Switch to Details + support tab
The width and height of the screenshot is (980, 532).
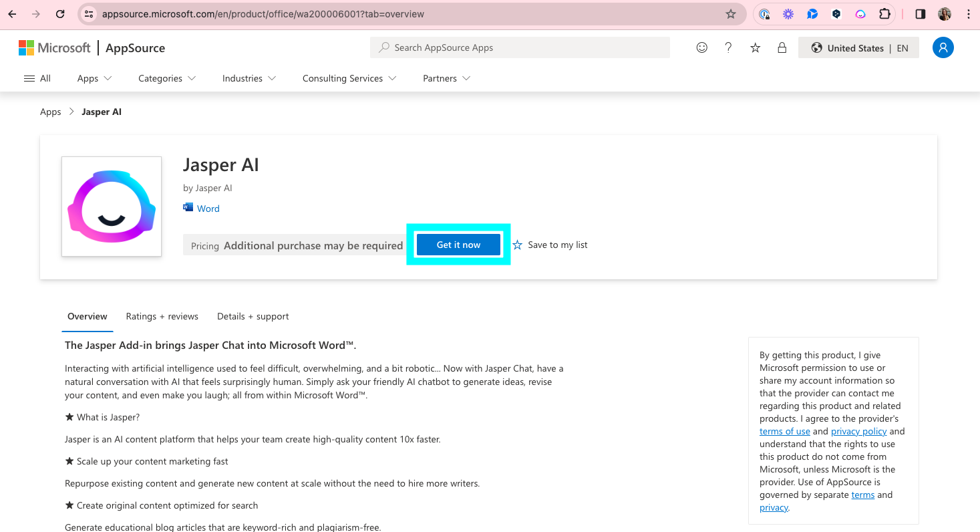tap(253, 316)
